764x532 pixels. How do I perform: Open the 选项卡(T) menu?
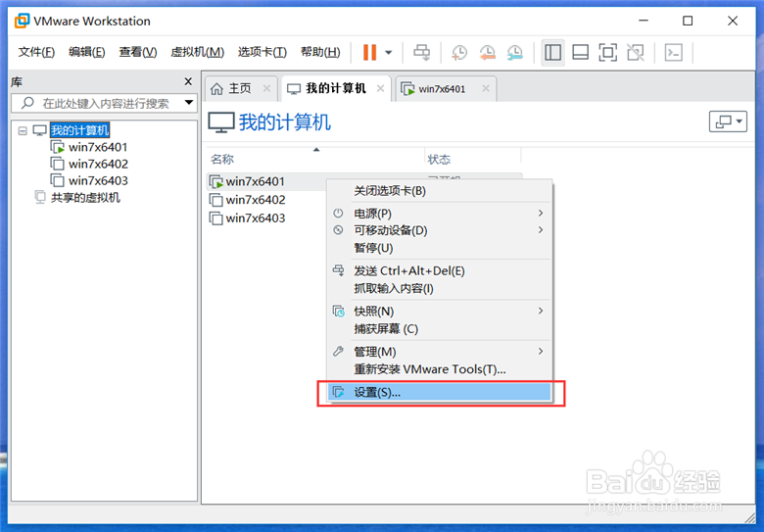(x=263, y=52)
